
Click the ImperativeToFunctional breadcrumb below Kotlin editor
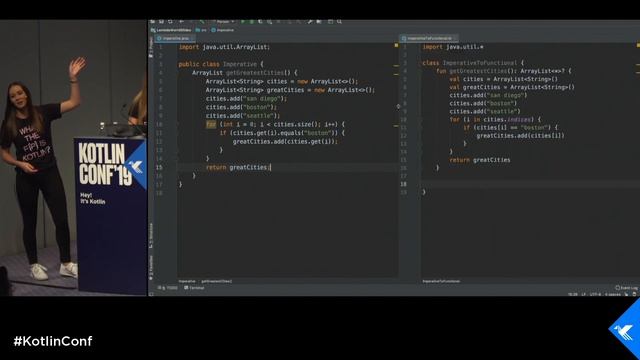tap(441, 281)
